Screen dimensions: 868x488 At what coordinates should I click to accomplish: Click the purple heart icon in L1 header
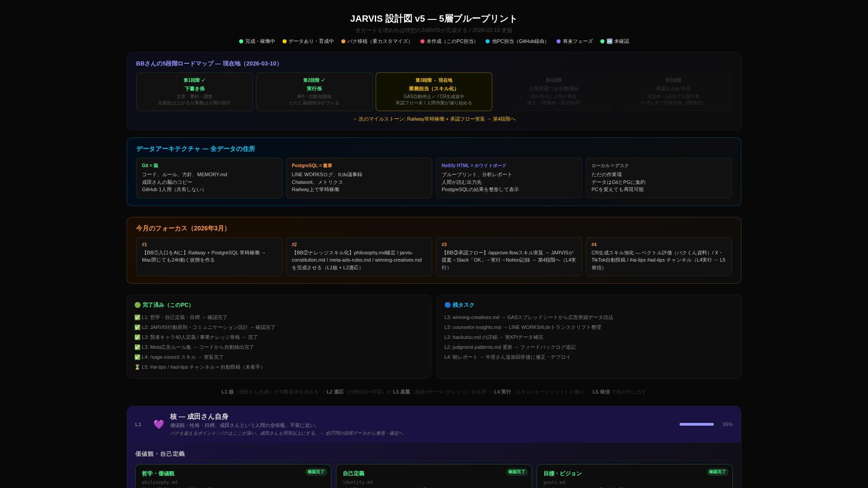pos(159,424)
